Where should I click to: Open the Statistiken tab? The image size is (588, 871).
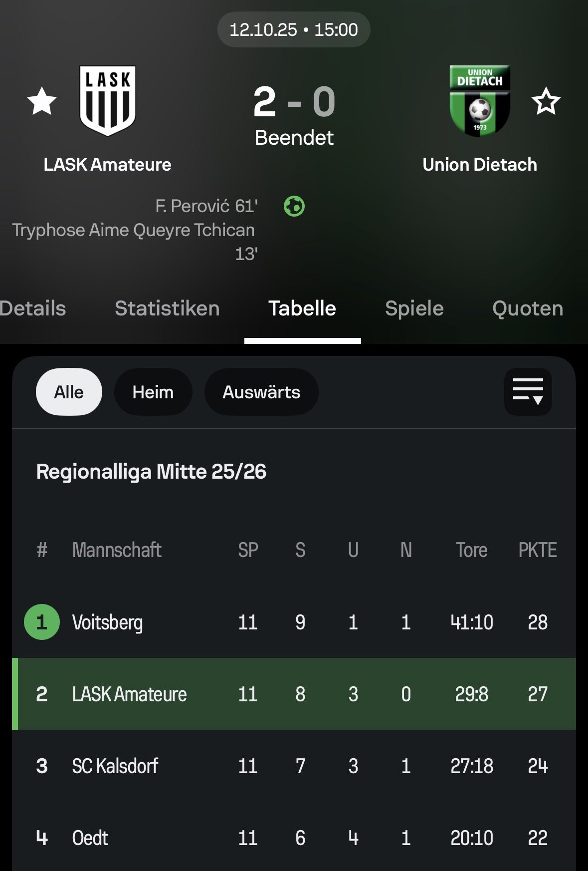(167, 308)
